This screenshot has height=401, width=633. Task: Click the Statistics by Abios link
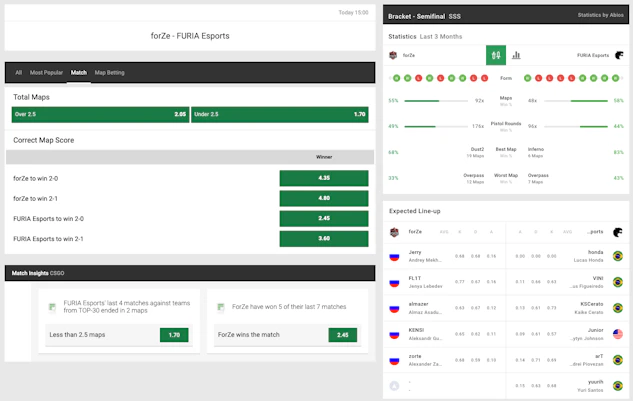coord(600,15)
